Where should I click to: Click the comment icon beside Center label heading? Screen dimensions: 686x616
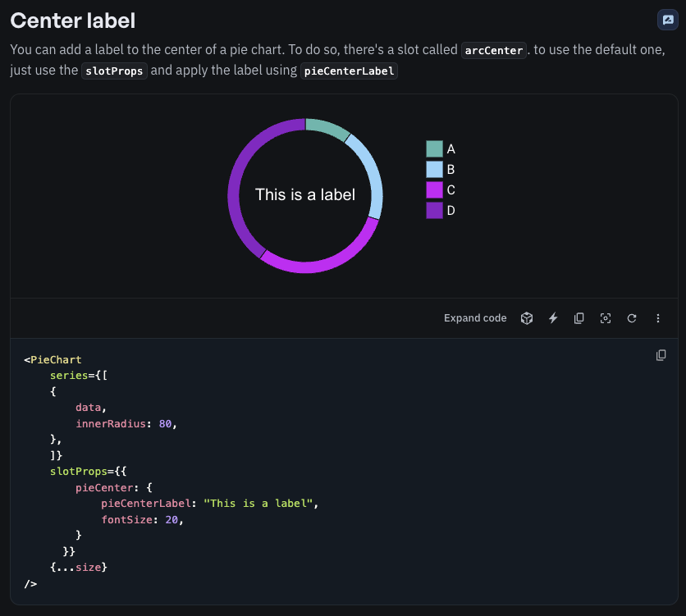pyautogui.click(x=668, y=20)
